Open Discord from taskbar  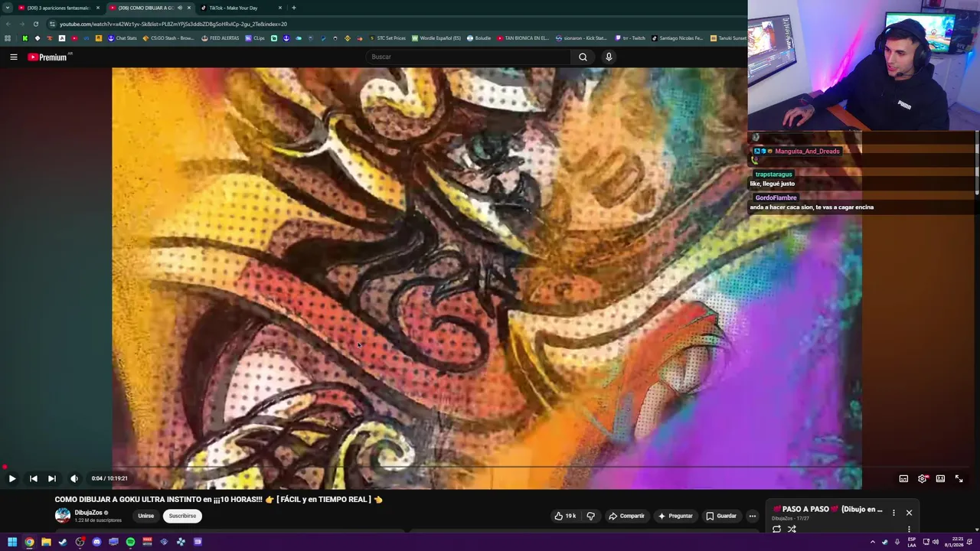[x=96, y=542]
